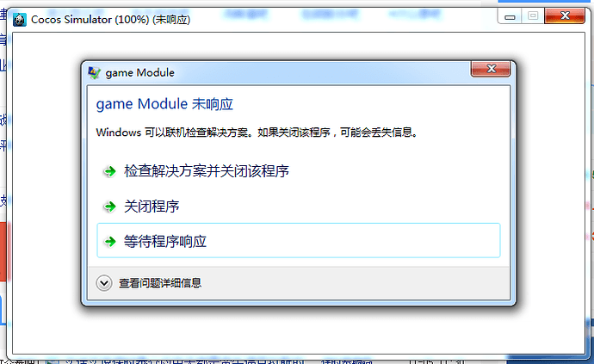Click the Windows 可以联机检查解决方案 description text

click(257, 133)
